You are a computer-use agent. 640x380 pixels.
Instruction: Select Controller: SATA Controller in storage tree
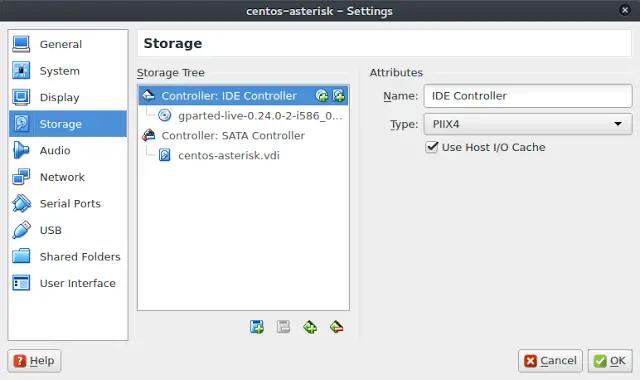click(243, 136)
